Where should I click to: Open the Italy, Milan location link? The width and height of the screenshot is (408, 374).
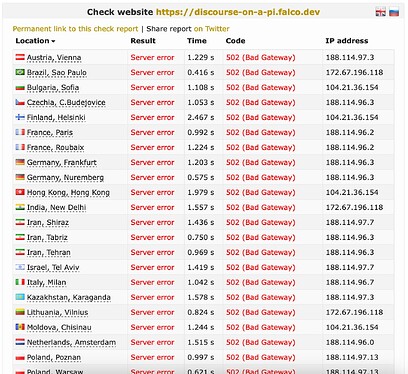[x=46, y=283]
